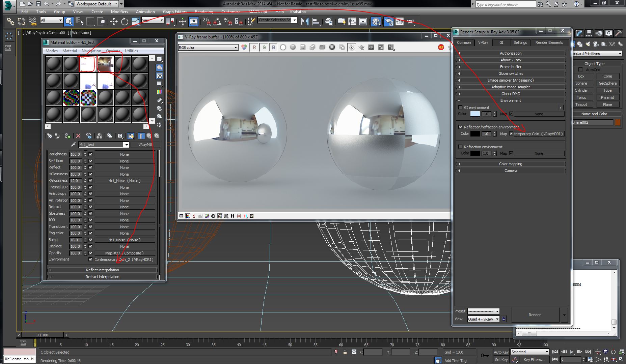Click the GI environment color swatch
The height and width of the screenshot is (364, 626).
pos(475,114)
